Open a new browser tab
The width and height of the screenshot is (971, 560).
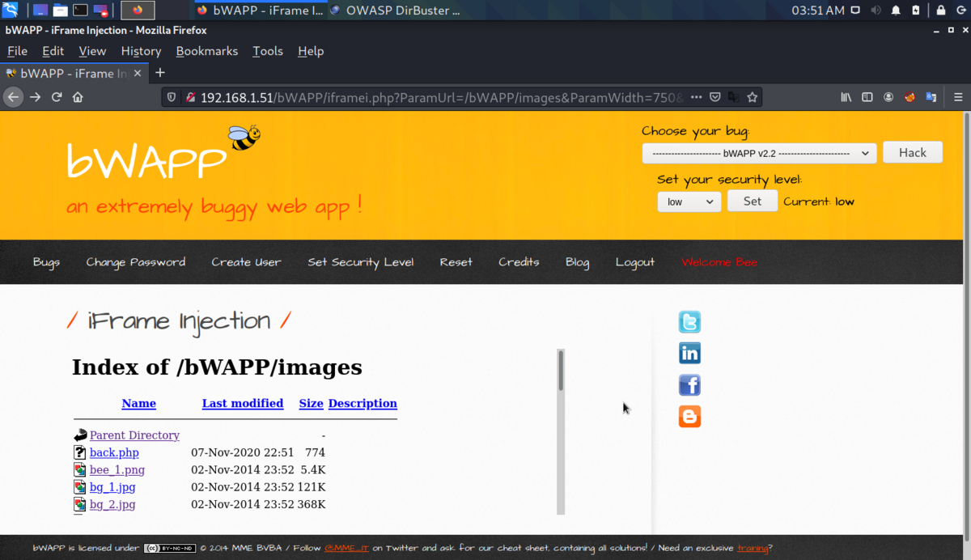point(160,73)
